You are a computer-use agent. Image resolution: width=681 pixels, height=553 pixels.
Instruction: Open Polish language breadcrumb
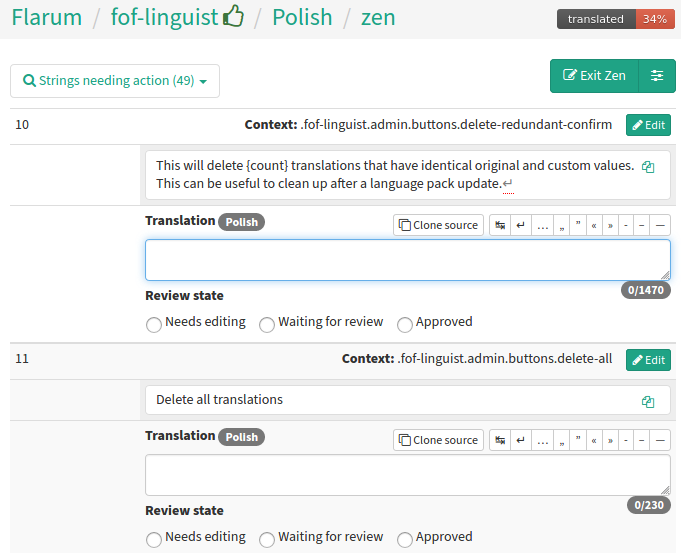[x=302, y=17]
